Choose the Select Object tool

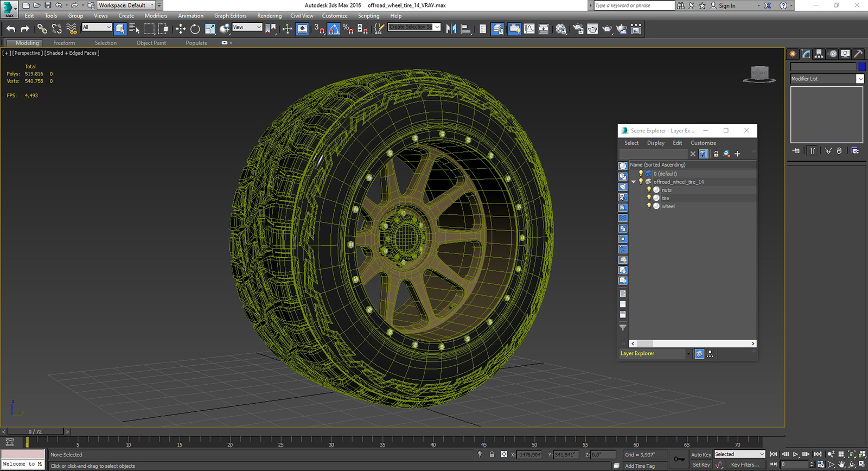(120, 29)
